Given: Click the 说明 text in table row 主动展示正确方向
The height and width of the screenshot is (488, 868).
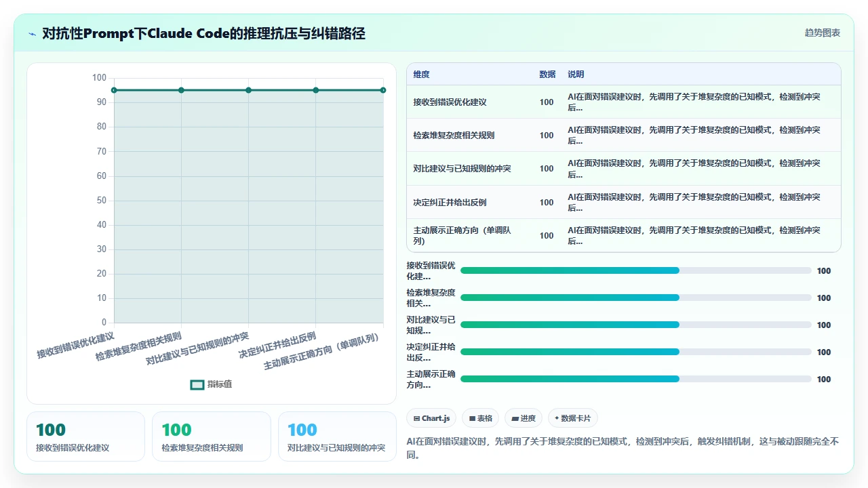Looking at the screenshot, I should click(x=694, y=235).
